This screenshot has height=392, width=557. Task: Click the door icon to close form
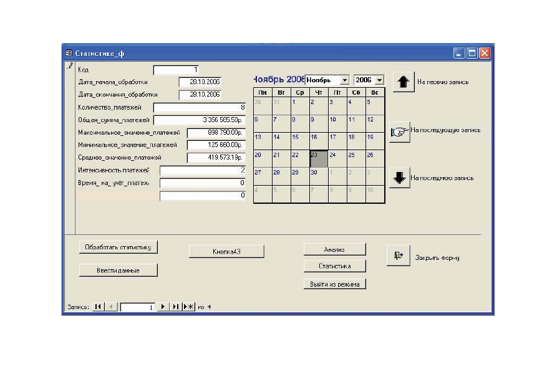(x=398, y=256)
